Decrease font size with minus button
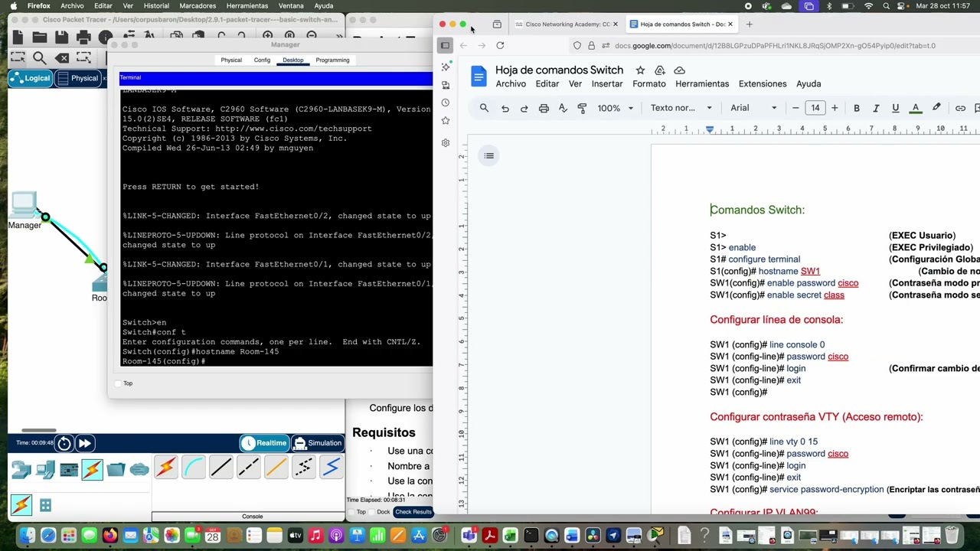This screenshot has width=980, height=551. pos(795,108)
